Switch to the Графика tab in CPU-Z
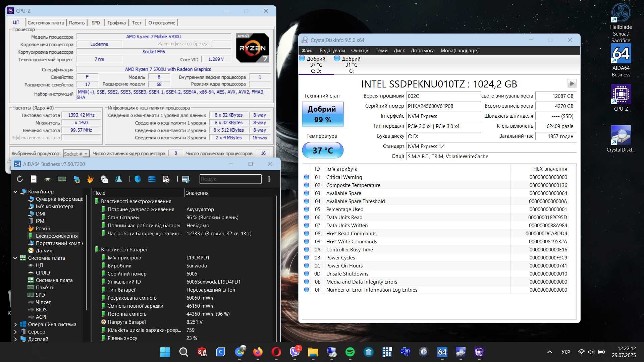Image resolution: width=644 pixels, height=362 pixels. tap(116, 23)
